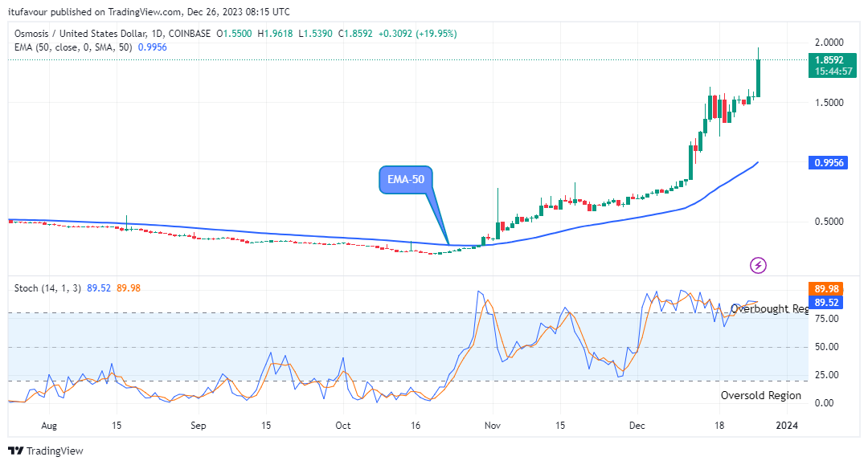Click the O1.5500 open value in header
The height and width of the screenshot is (465, 868).
click(x=234, y=34)
